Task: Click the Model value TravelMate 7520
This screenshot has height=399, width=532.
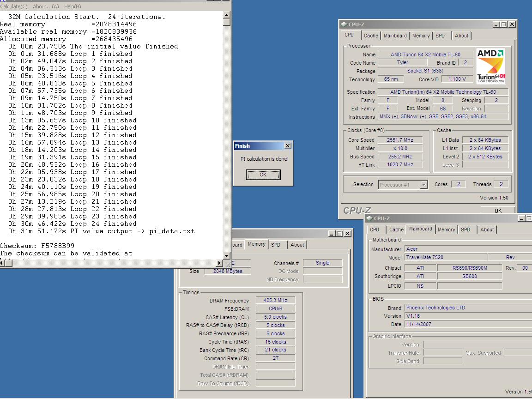Action: pos(446,257)
